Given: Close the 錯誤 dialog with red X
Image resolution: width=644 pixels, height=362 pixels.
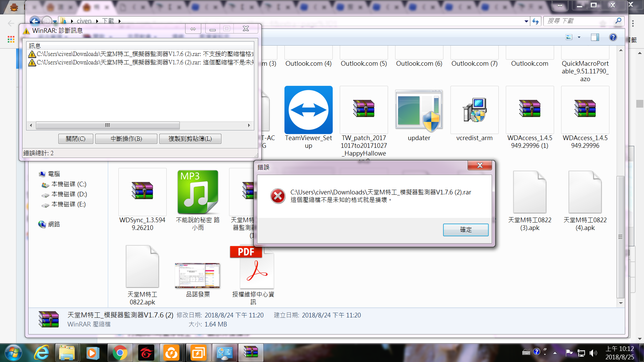Looking at the screenshot, I should [x=480, y=165].
